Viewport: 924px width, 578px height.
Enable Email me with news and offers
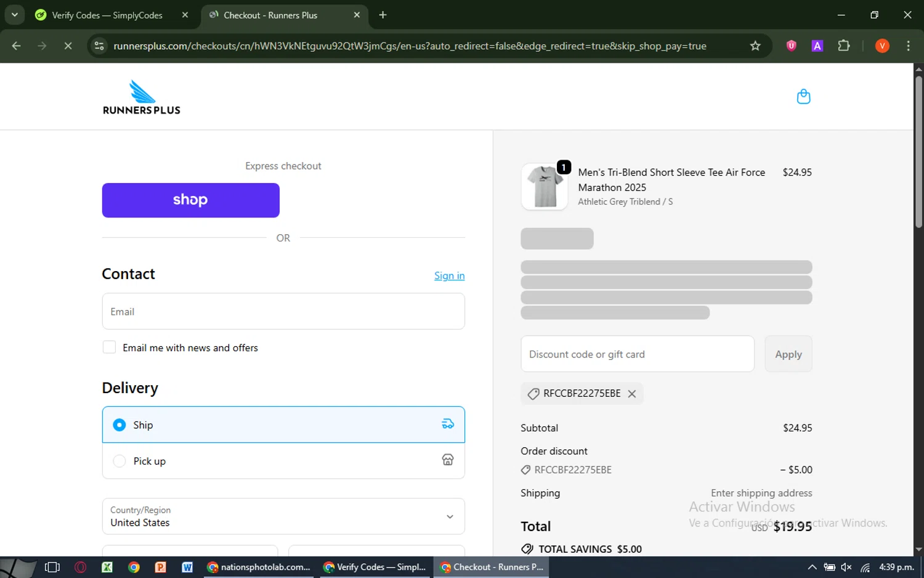110,348
